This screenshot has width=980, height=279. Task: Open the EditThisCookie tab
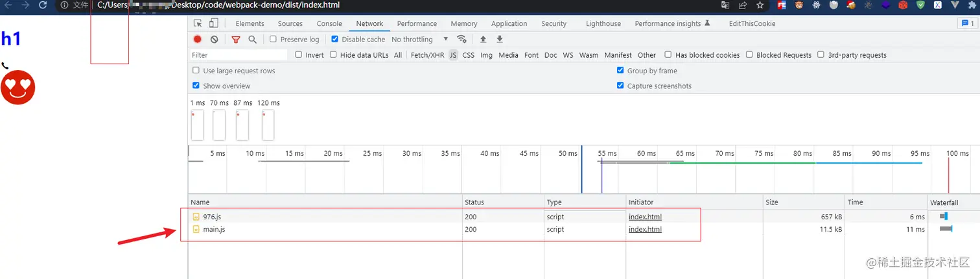click(752, 24)
